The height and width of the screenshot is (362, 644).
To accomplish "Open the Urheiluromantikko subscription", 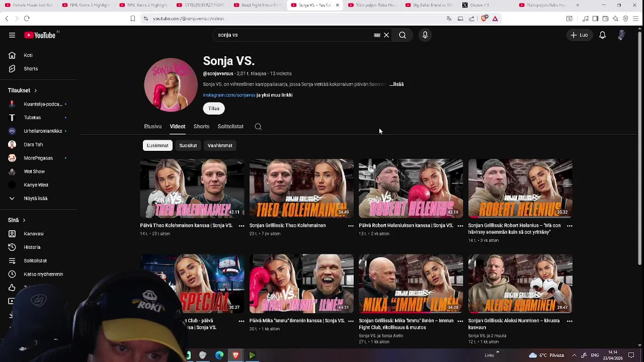I will pyautogui.click(x=39, y=131).
